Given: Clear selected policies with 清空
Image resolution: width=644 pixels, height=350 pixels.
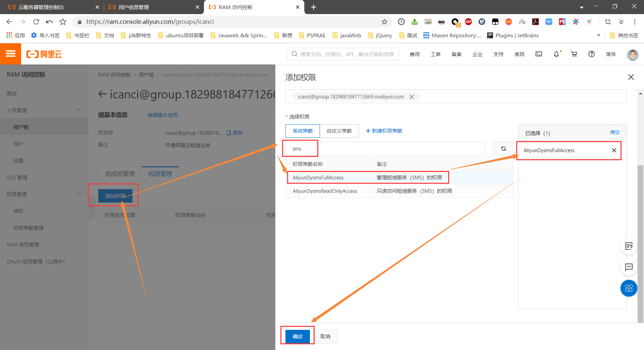Looking at the screenshot, I should point(614,132).
